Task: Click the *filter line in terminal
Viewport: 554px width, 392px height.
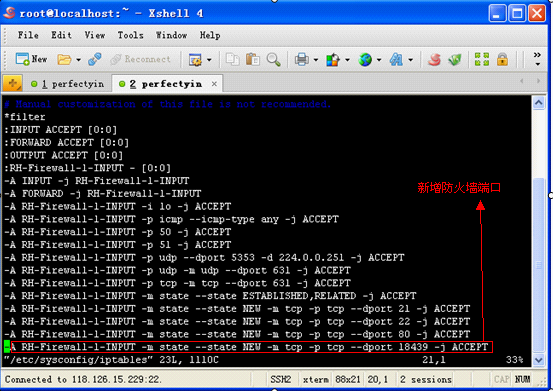Action: 25,117
